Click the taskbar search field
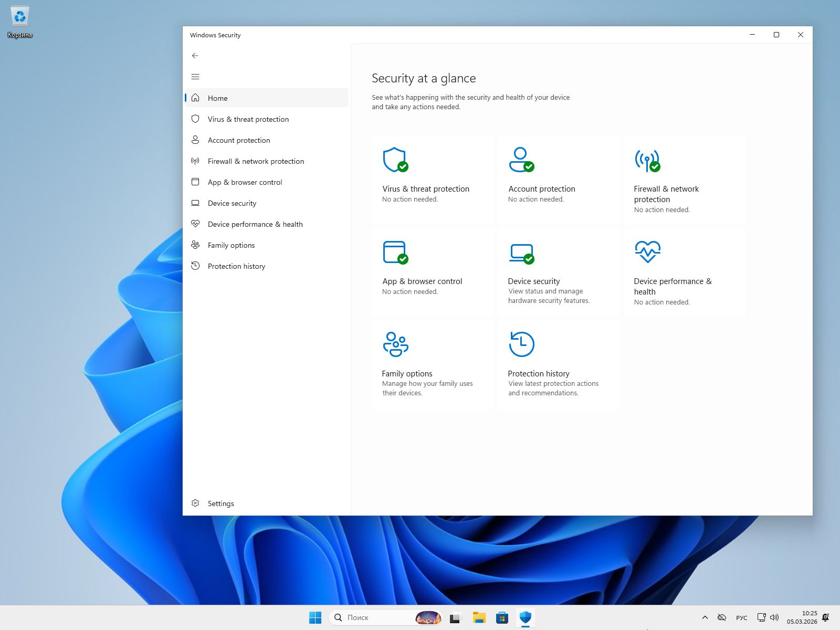This screenshot has height=630, width=840. pos(373,617)
